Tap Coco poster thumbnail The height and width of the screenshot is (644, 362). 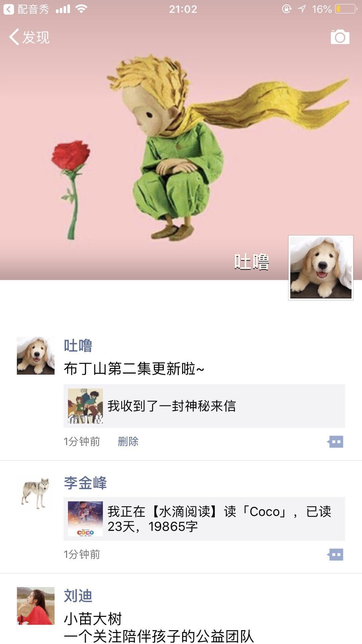point(85,519)
